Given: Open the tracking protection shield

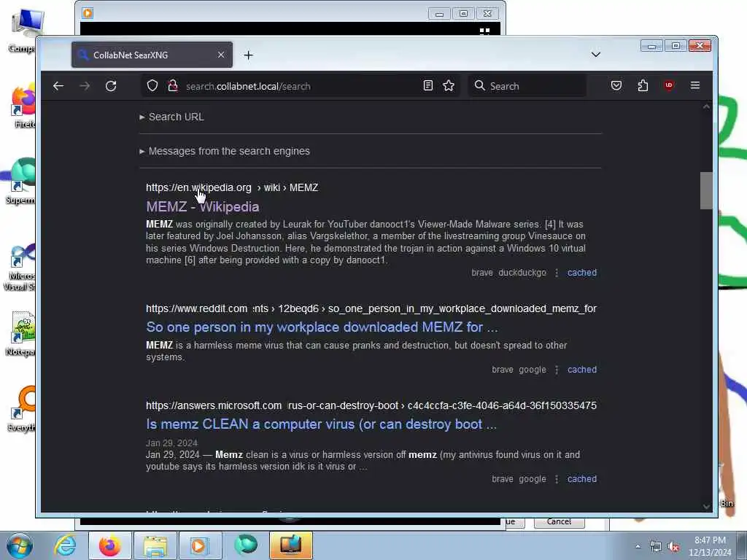Looking at the screenshot, I should 152,86.
